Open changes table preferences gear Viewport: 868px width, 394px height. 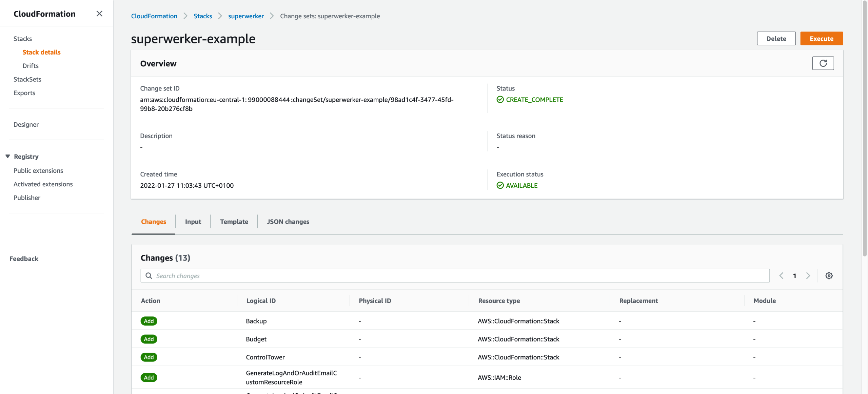[x=829, y=276]
